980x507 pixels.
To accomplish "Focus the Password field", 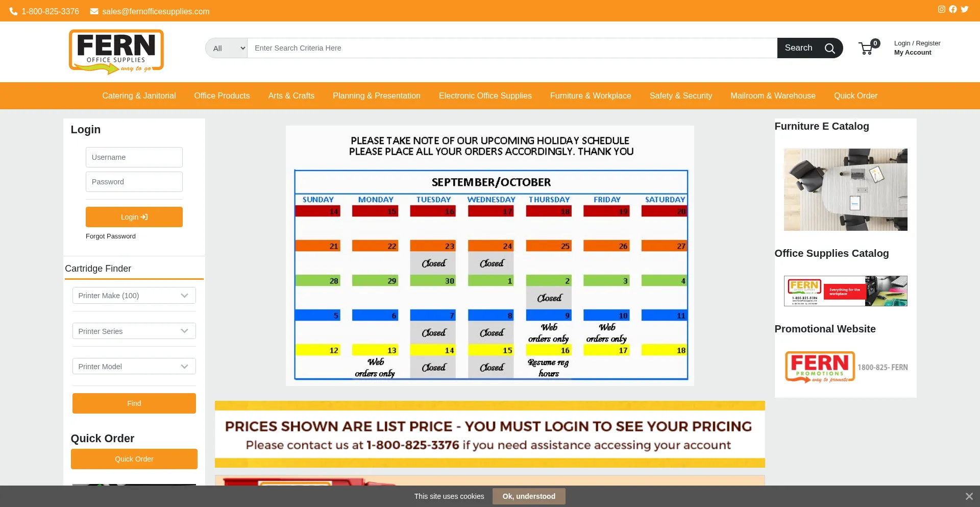I will (x=134, y=182).
